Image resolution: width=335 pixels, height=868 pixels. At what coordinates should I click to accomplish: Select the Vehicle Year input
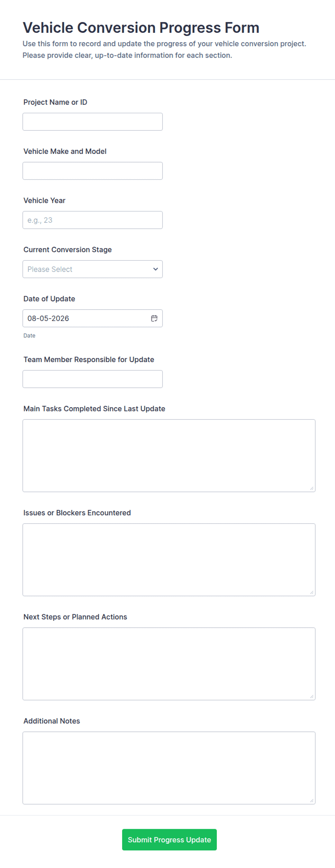pos(93,220)
